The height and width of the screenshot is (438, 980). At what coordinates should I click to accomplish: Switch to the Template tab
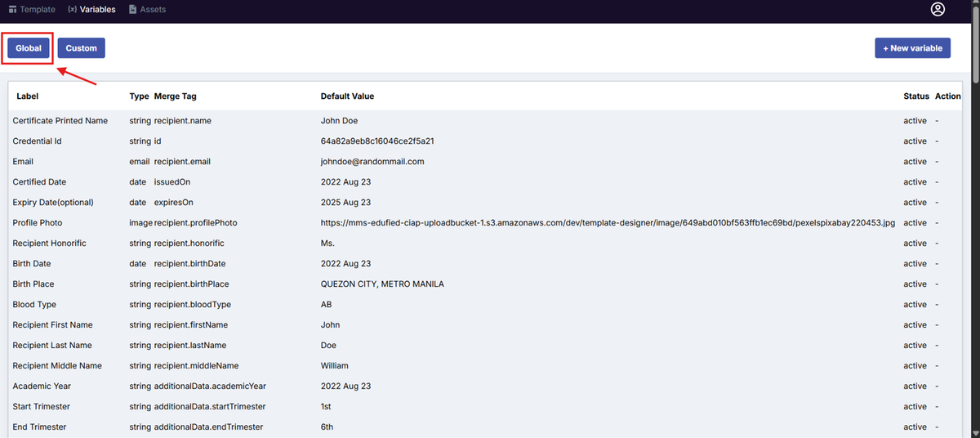[x=32, y=10]
